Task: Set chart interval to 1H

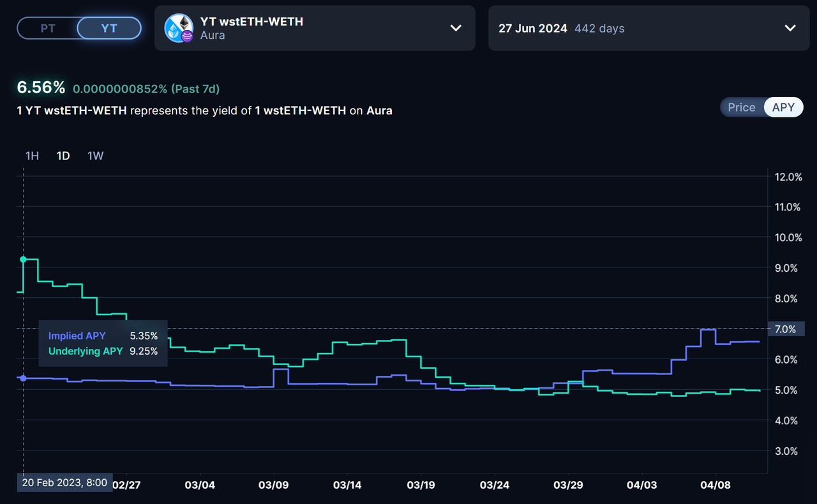Action: coord(32,156)
